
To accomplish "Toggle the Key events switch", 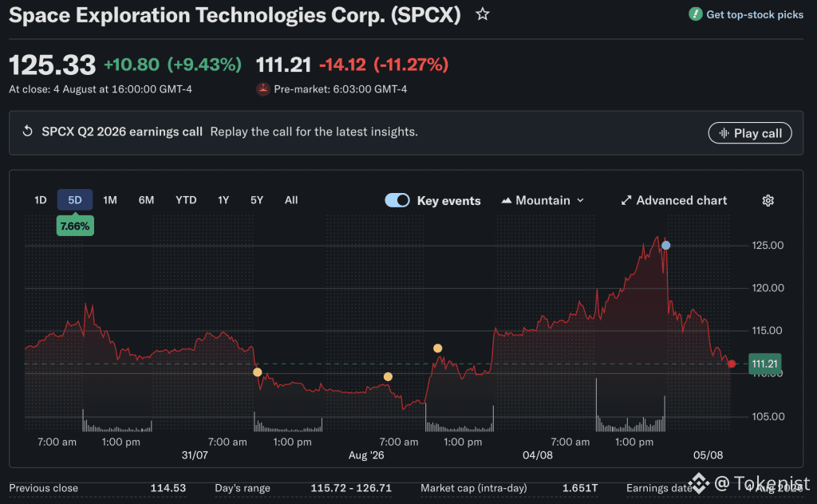I will click(397, 200).
